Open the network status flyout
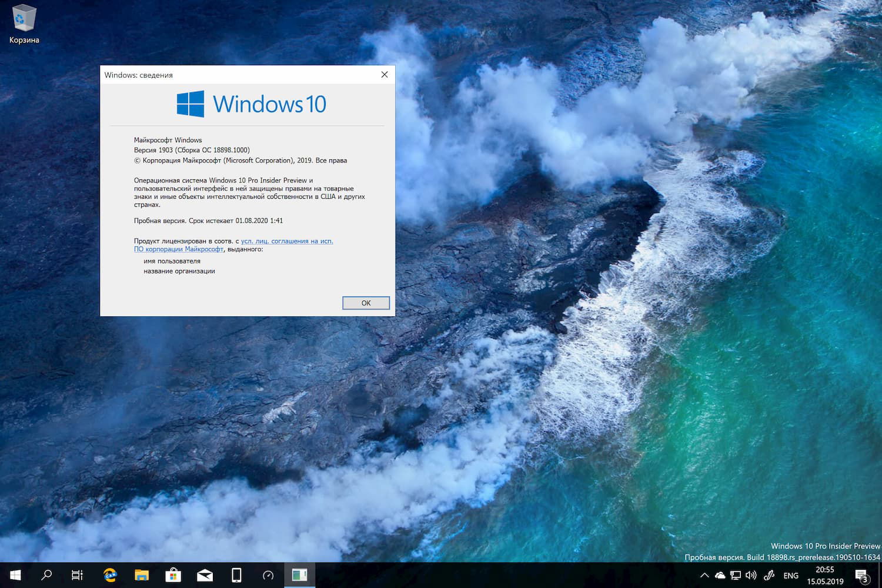The height and width of the screenshot is (588, 882). [735, 575]
